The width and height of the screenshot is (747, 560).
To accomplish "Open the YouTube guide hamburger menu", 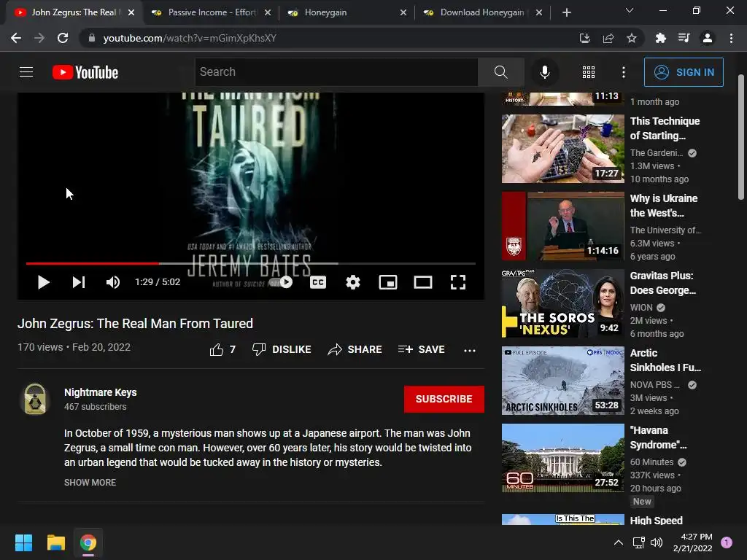I will (x=26, y=72).
